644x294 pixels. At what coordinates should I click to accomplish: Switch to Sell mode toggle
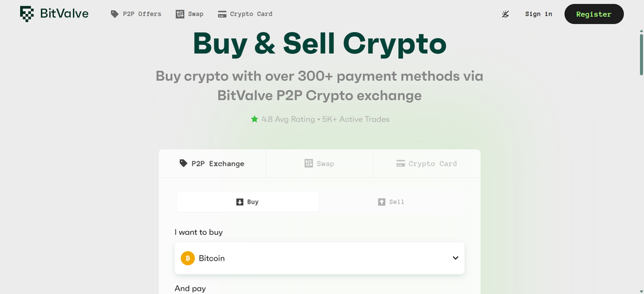[x=391, y=202]
